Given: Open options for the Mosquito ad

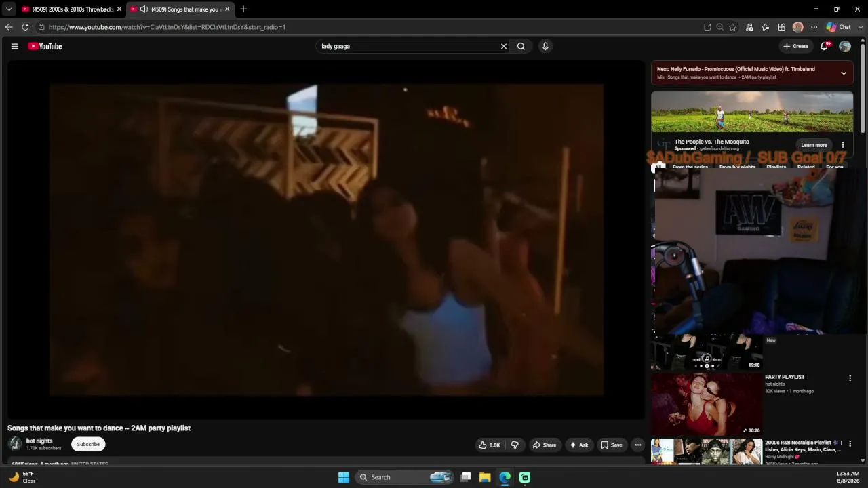Looking at the screenshot, I should click(x=843, y=145).
